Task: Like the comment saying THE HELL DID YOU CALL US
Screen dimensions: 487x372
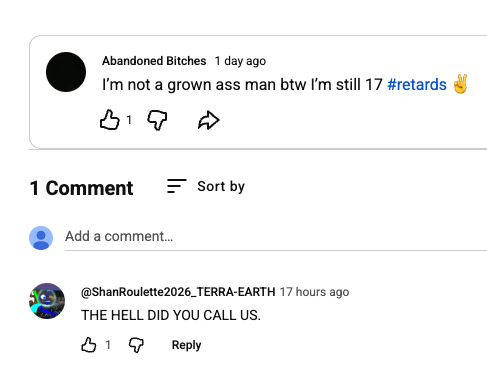Action: click(89, 345)
